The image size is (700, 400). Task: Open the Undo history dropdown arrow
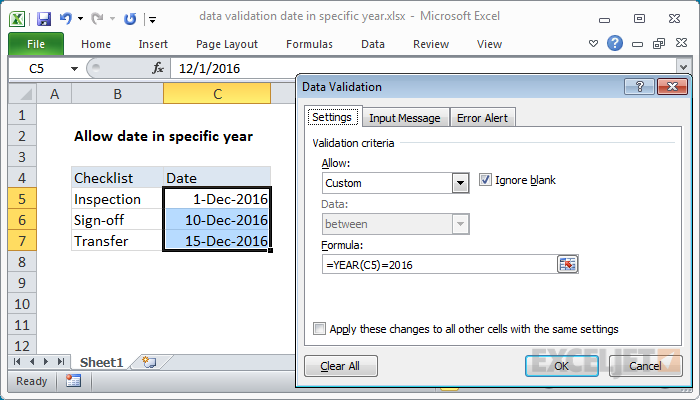tap(80, 19)
